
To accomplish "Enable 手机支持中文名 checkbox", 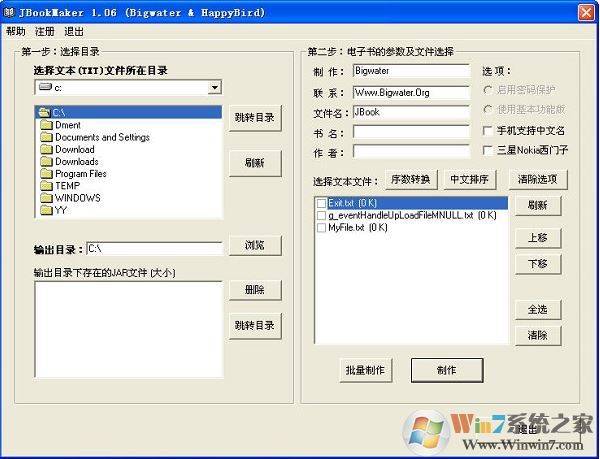I will click(x=488, y=131).
